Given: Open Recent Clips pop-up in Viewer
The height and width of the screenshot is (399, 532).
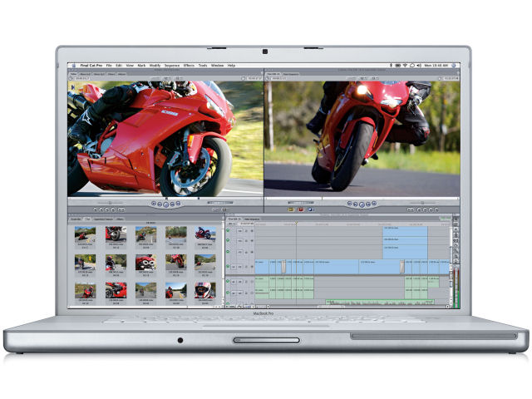Looking at the screenshot, I should tap(214, 209).
